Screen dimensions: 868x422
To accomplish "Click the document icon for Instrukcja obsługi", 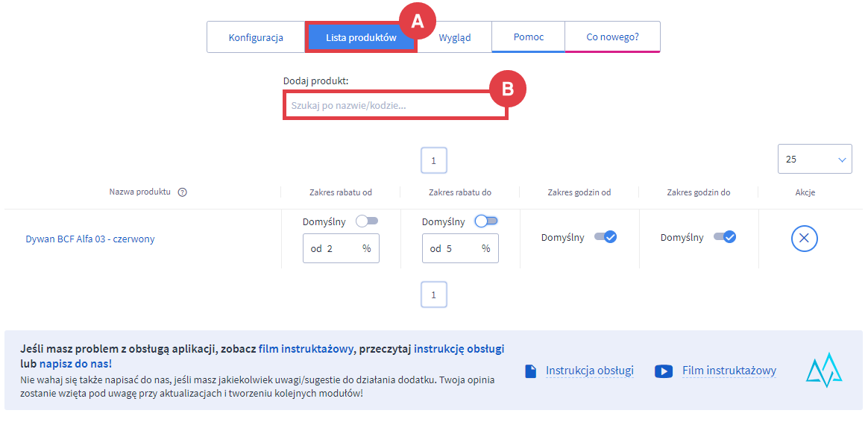I will 531,371.
